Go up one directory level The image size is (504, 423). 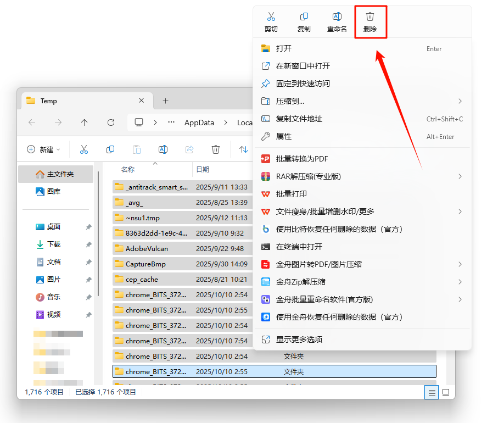pos(84,123)
